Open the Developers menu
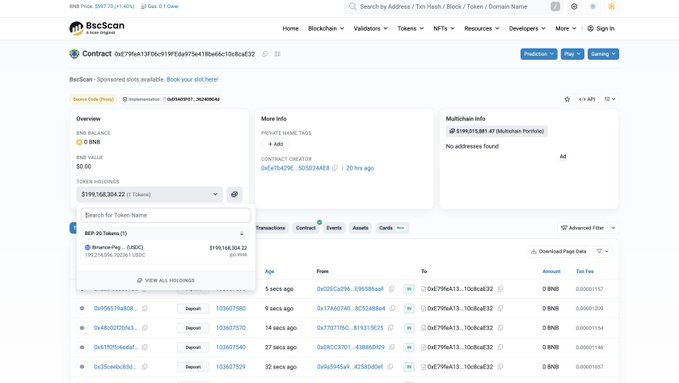The width and height of the screenshot is (679, 383). click(527, 29)
